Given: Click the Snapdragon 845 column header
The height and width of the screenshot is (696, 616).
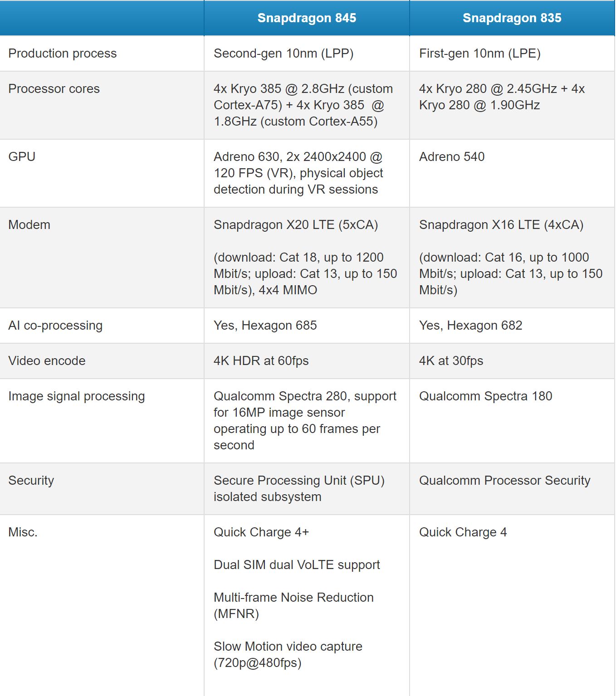Looking at the screenshot, I should coord(307,18).
